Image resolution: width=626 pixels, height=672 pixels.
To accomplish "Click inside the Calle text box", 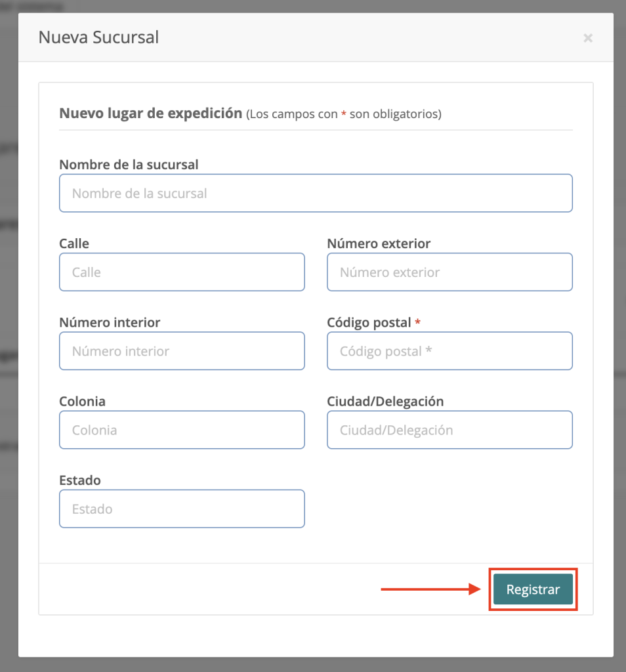I will pyautogui.click(x=182, y=272).
